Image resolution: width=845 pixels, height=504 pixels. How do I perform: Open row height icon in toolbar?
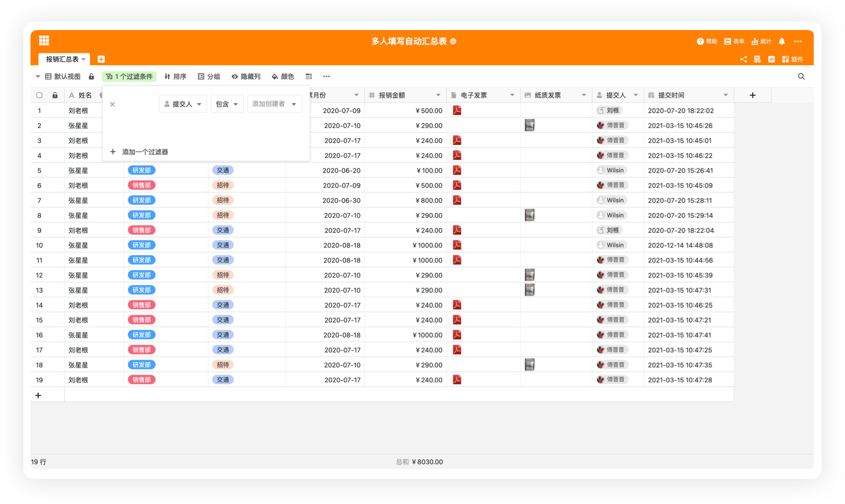(309, 76)
